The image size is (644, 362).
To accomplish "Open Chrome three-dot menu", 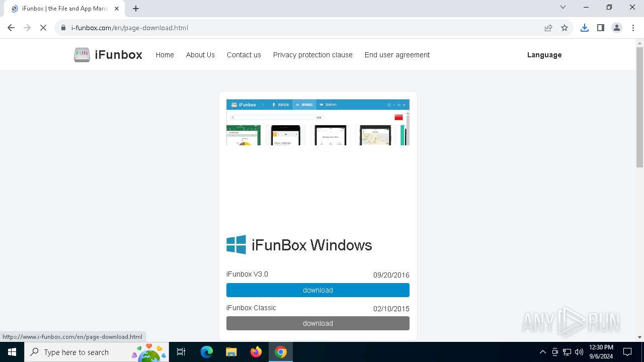I will pos(632,28).
